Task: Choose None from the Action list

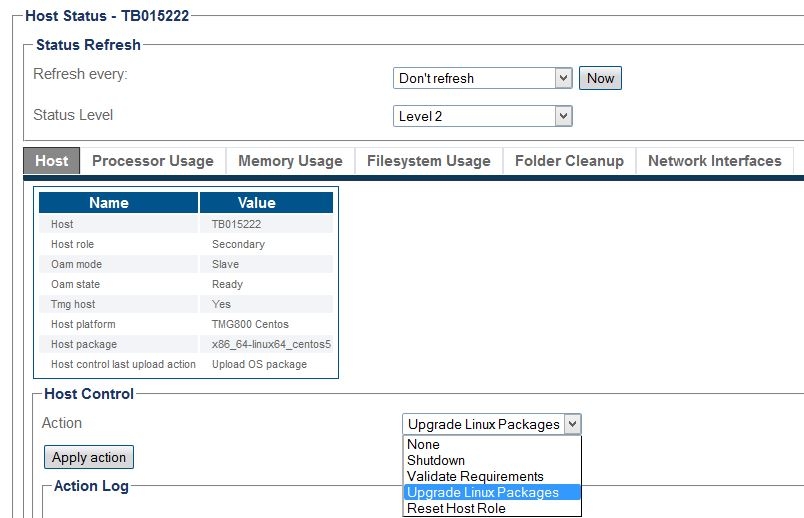Action: 423,445
